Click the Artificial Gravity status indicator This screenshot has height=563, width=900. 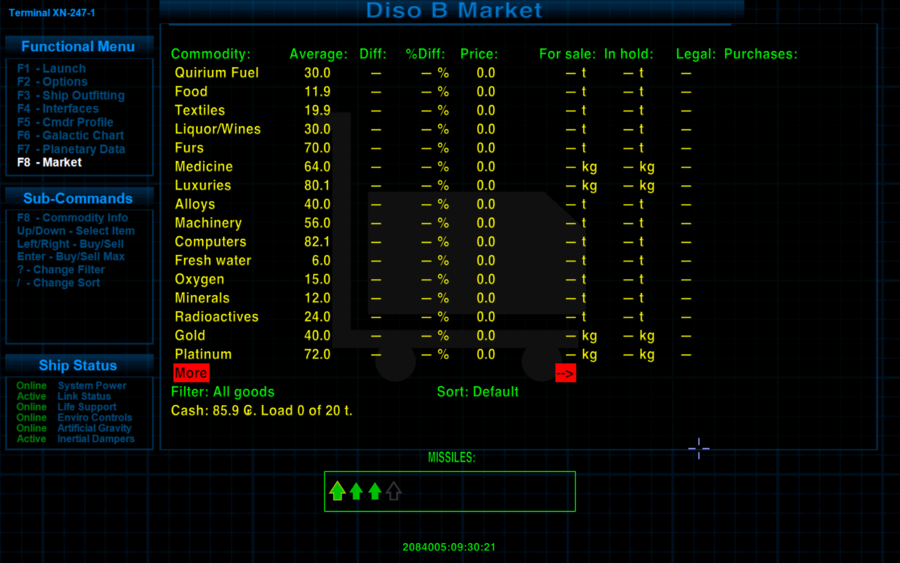click(x=71, y=429)
